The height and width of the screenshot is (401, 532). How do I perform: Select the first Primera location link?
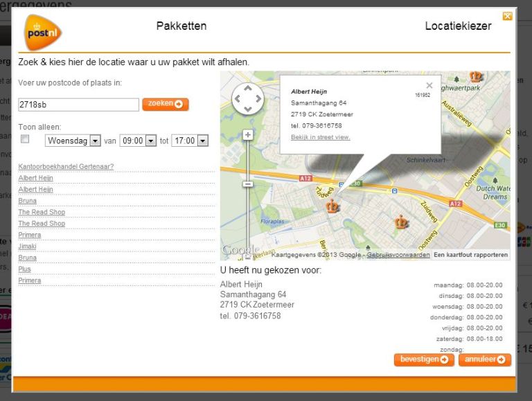point(30,235)
